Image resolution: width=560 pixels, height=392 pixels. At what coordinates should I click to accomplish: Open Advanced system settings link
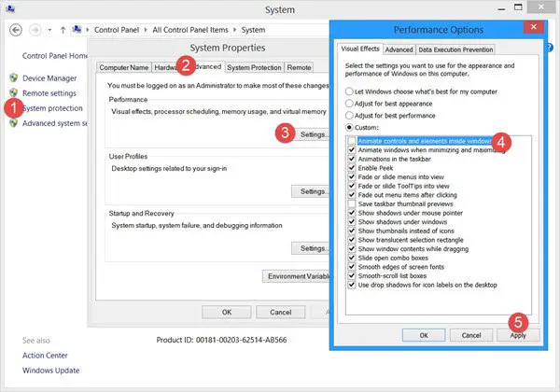click(x=55, y=123)
